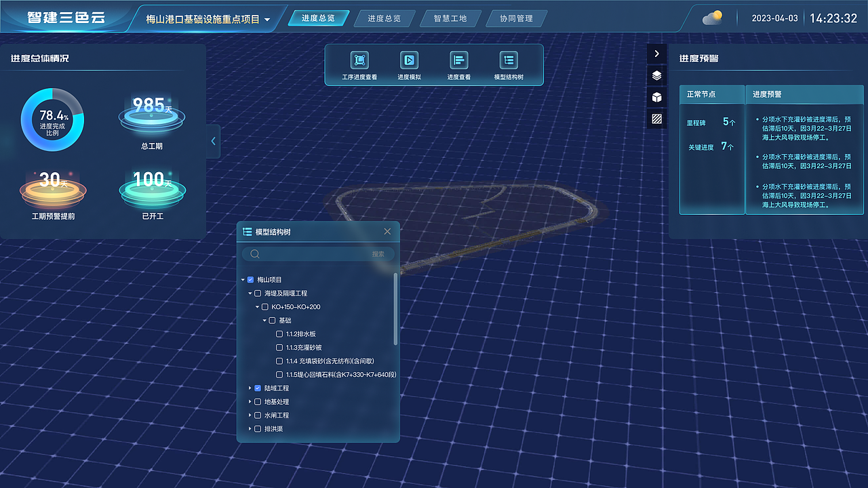Uncheck the 陆域工程 checkbox
Screen dimensions: 868x488
[258, 388]
